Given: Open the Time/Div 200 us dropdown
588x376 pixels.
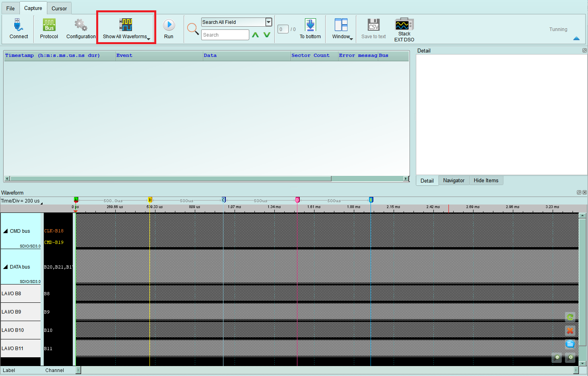Looking at the screenshot, I should tap(21, 201).
